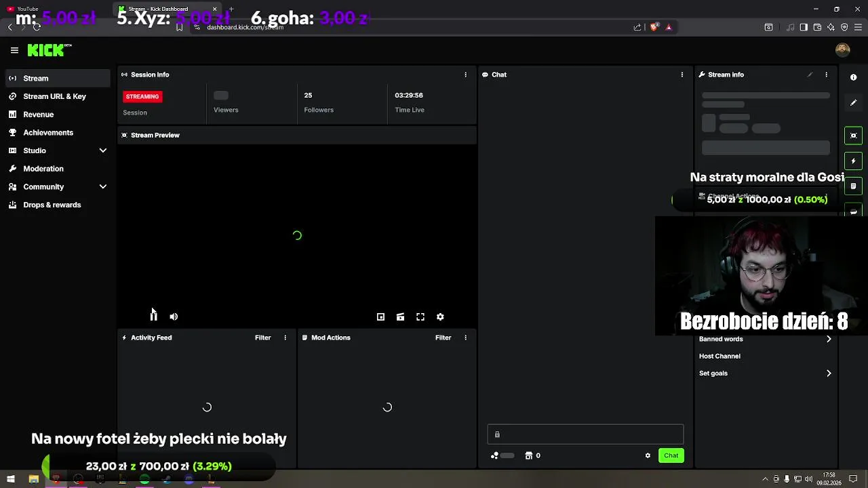The image size is (868, 488).
Task: Open Activity Feed options menu
Action: click(285, 338)
